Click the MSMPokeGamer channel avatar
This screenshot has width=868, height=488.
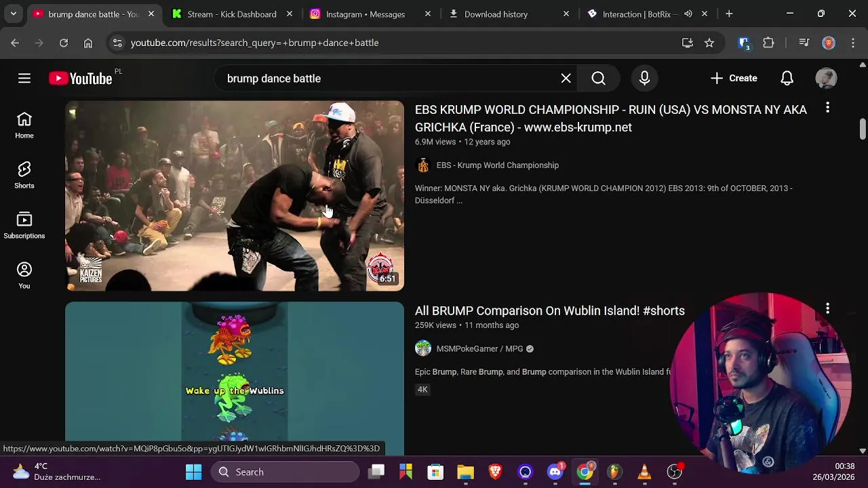pos(423,349)
